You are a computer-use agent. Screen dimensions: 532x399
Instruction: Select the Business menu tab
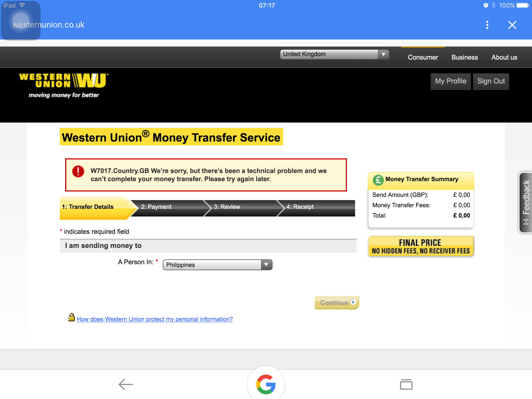(464, 57)
